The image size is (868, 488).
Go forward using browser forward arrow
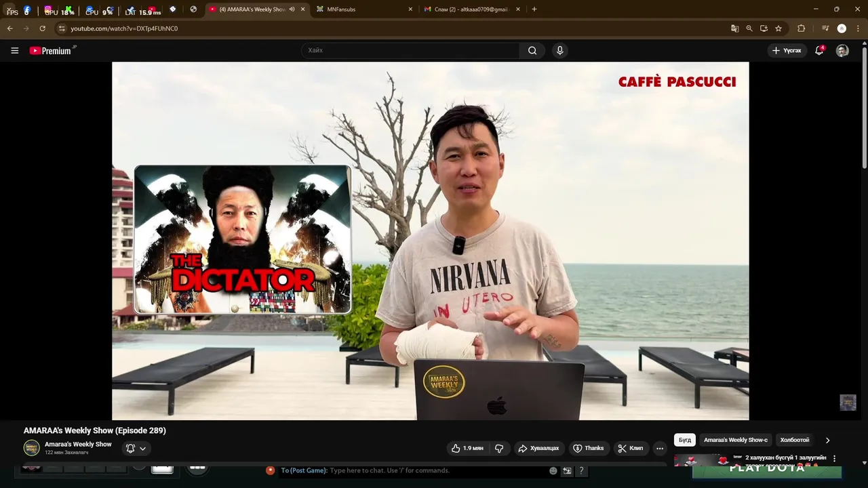pos(26,28)
